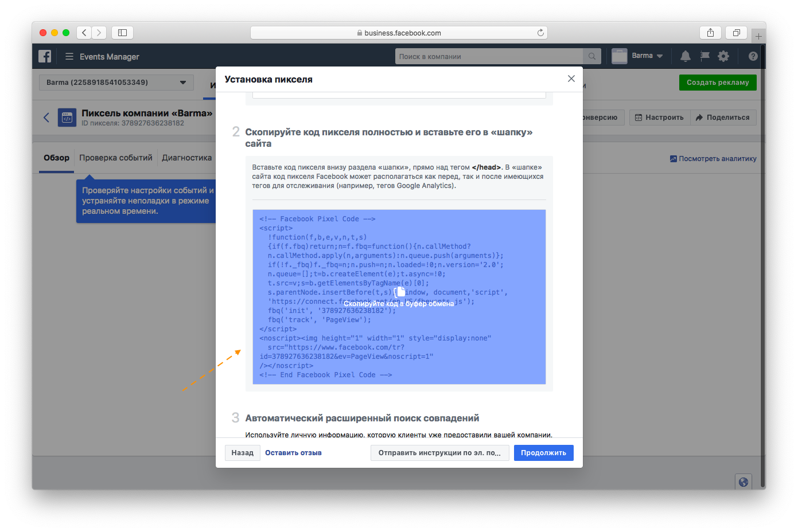Open notifications bell icon
This screenshot has width=798, height=532.
click(x=685, y=56)
